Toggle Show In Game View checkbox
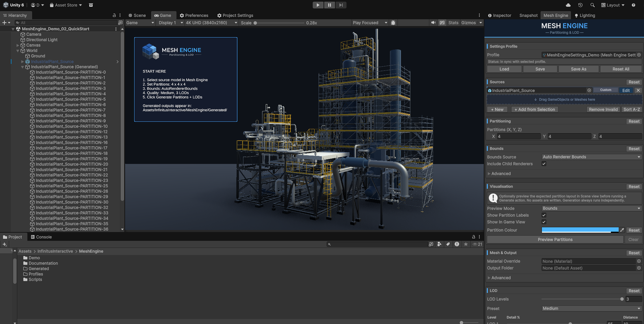This screenshot has width=644, height=324. coord(544,222)
